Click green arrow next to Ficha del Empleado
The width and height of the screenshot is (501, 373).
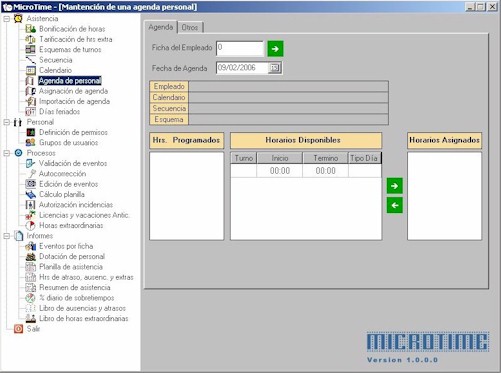[x=275, y=49]
